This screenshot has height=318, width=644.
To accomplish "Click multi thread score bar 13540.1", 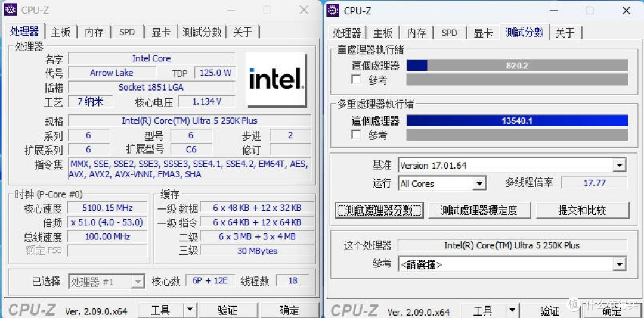I will pos(517,121).
